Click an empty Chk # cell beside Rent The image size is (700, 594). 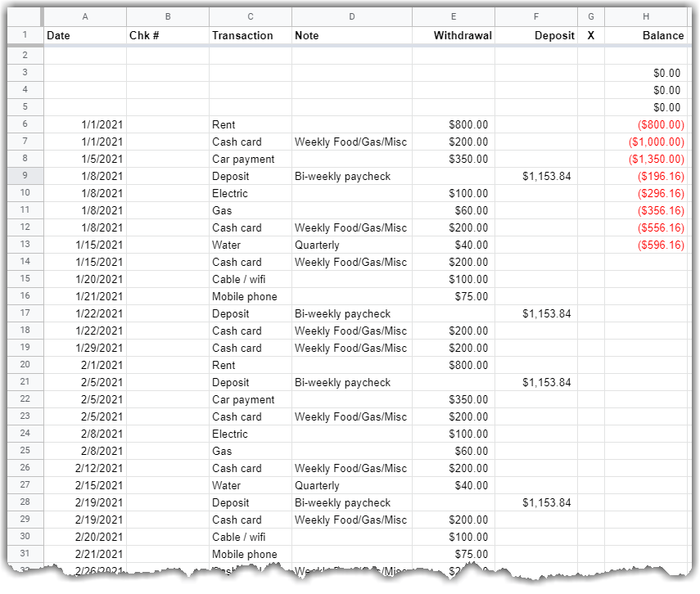coord(167,124)
